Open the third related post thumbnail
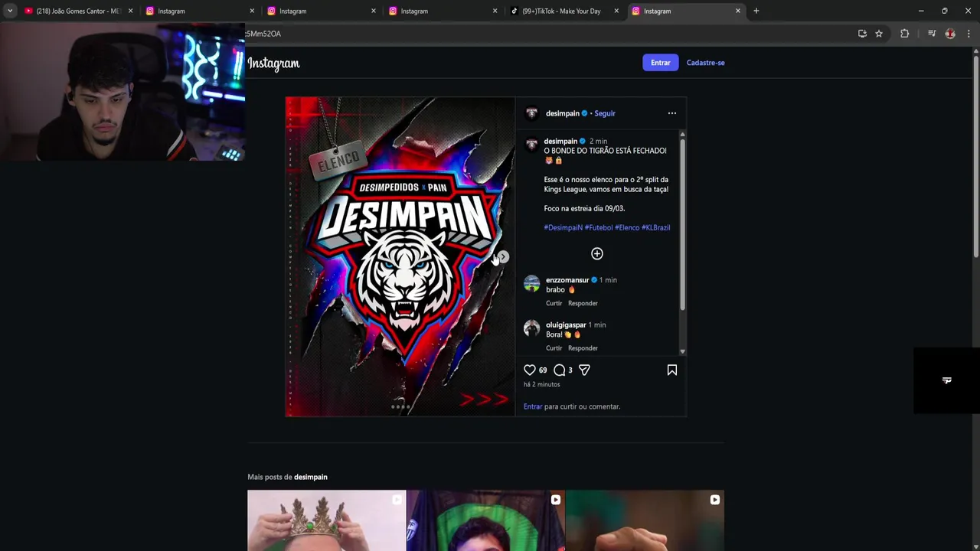Viewport: 980px width, 551px height. pos(645,520)
